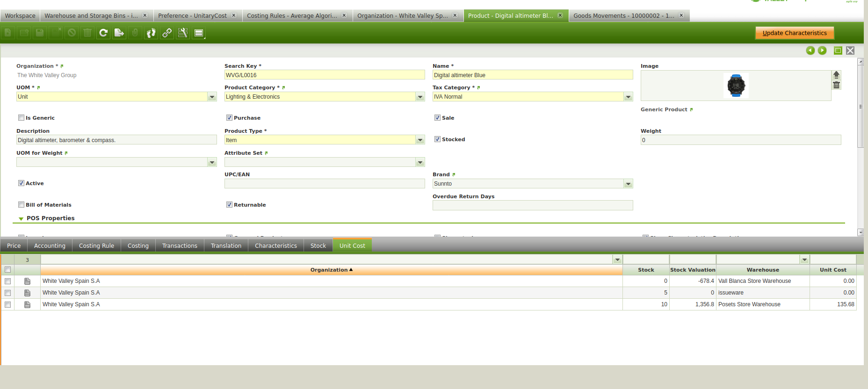Close the product form view
The height and width of the screenshot is (389, 868).
[x=850, y=50]
